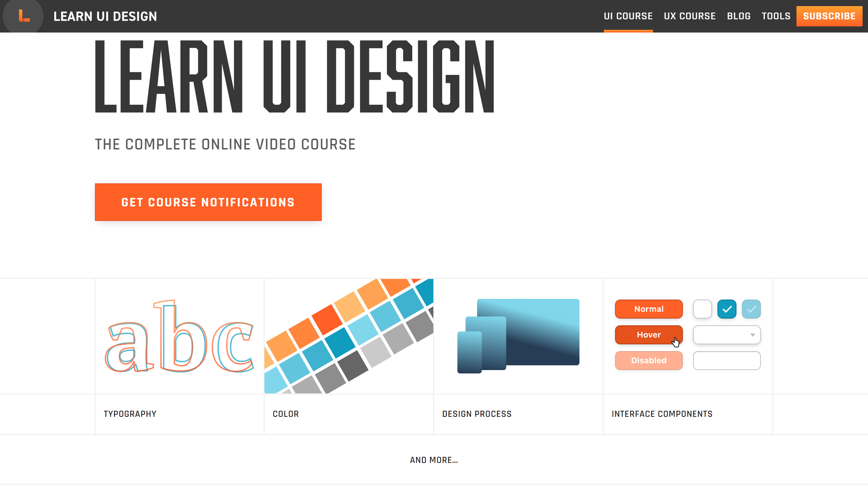This screenshot has height=488, width=868.
Task: Click The Complete Online Video Course subtitle
Action: [225, 144]
